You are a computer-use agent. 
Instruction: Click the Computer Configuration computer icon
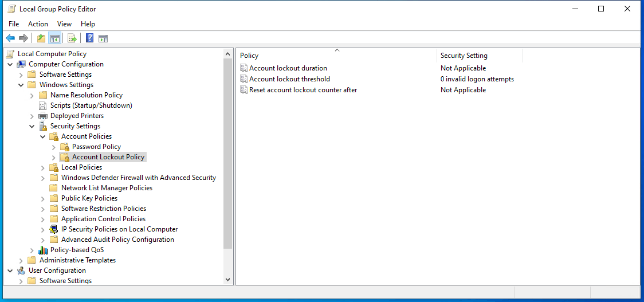[21, 64]
